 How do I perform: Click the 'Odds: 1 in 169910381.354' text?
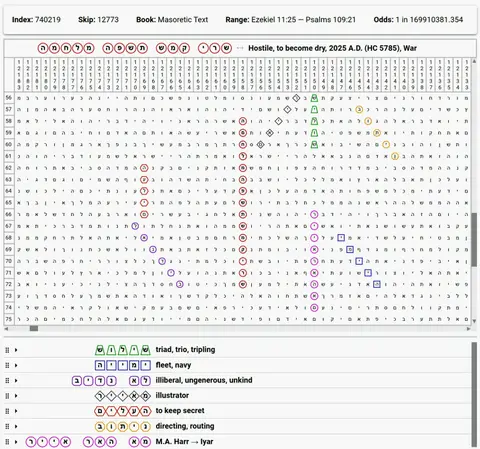pyautogui.click(x=418, y=20)
